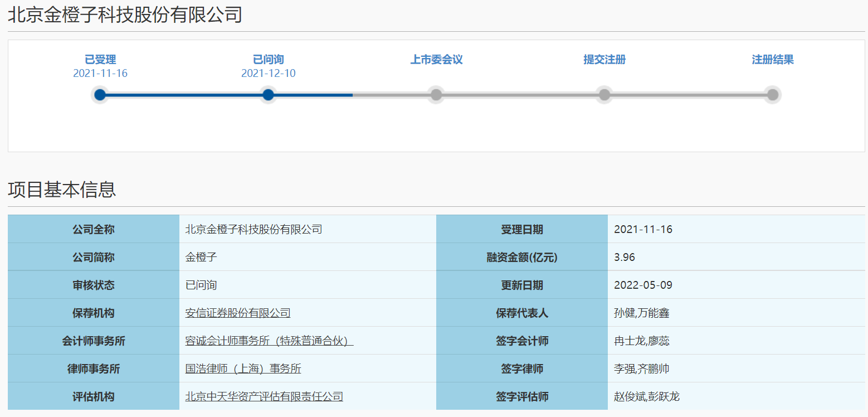Click the 上市委会议 progress node
The width and height of the screenshot is (868, 417).
[x=436, y=95]
